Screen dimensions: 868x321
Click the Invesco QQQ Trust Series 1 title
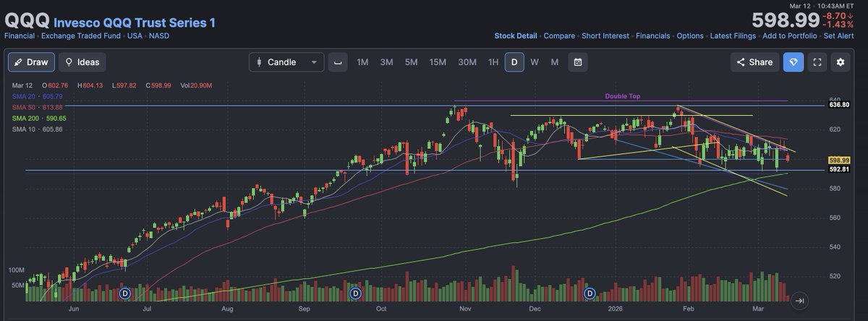pos(135,22)
